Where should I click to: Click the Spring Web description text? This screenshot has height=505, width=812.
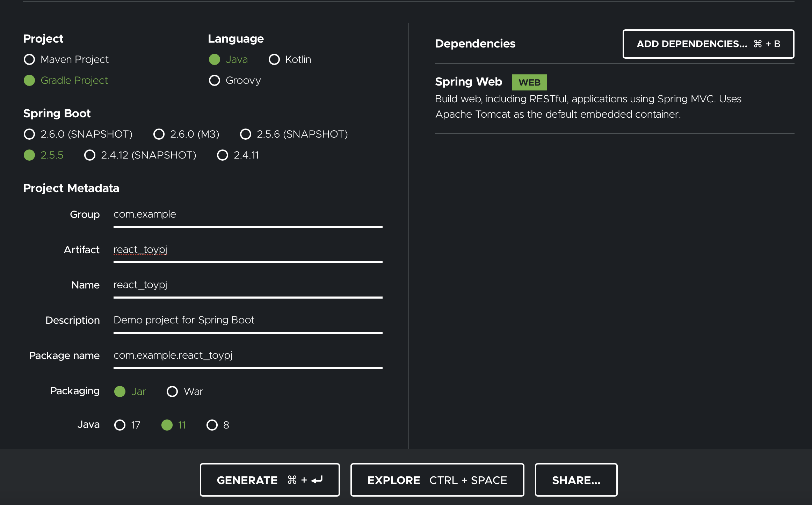(x=588, y=107)
